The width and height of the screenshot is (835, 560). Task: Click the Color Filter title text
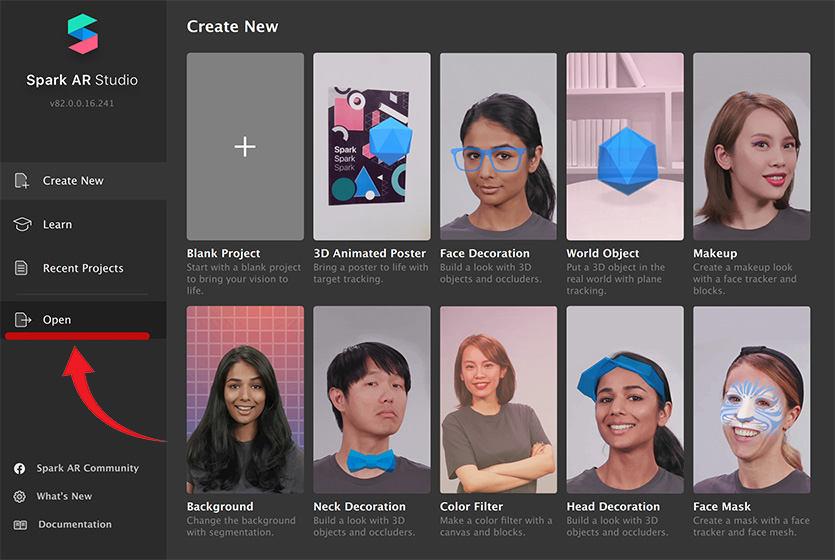coord(471,507)
